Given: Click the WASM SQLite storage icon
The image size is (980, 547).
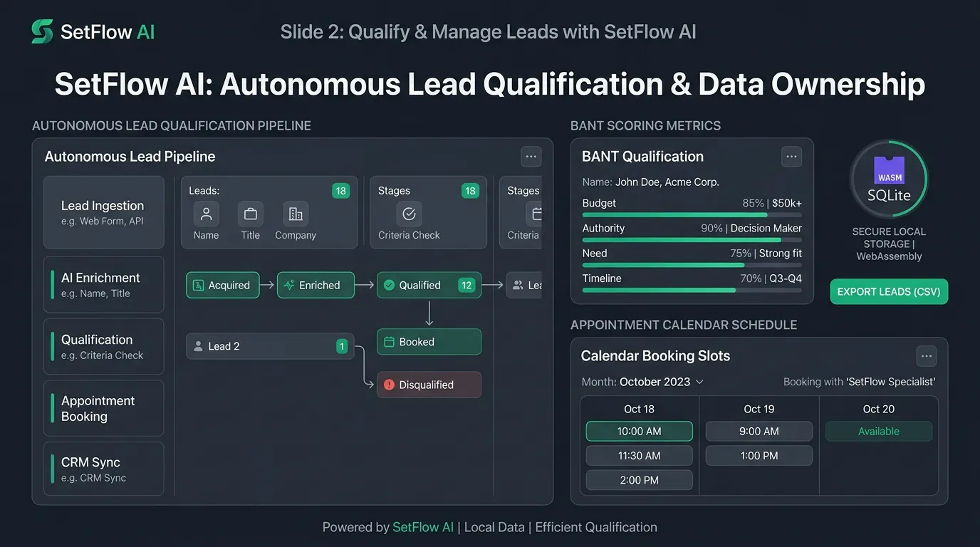Looking at the screenshot, I should click(889, 178).
